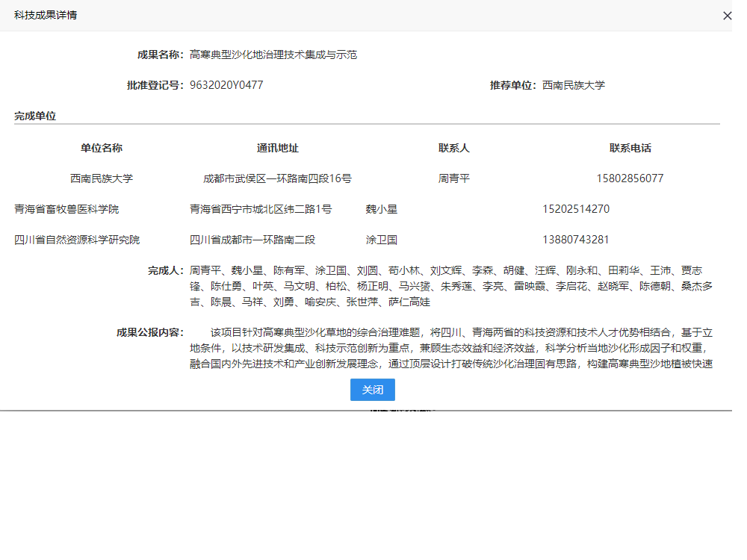Close the 科技成果详情 dialog with the X icon
Screen dimensions: 747x560
727,16
